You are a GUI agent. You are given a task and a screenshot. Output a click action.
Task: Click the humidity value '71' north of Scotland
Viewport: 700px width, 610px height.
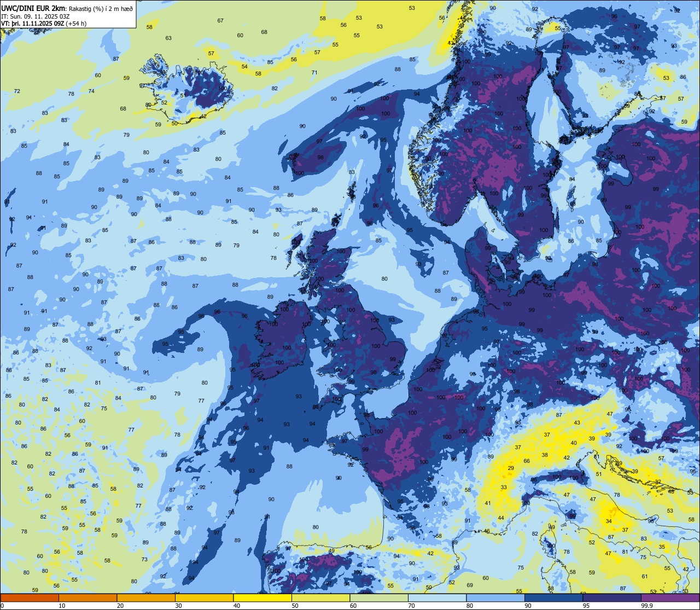click(x=314, y=72)
